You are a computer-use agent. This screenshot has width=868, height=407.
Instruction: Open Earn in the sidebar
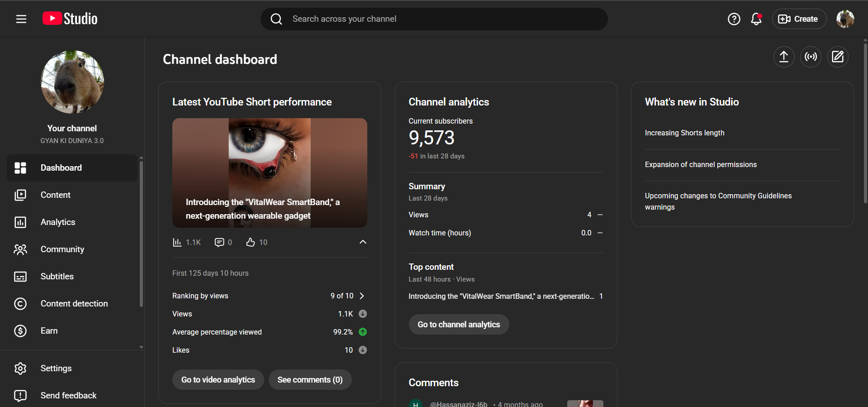coord(49,331)
